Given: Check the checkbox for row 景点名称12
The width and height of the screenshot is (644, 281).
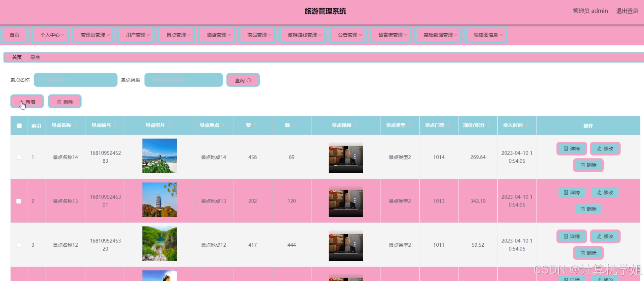Looking at the screenshot, I should point(19,245).
